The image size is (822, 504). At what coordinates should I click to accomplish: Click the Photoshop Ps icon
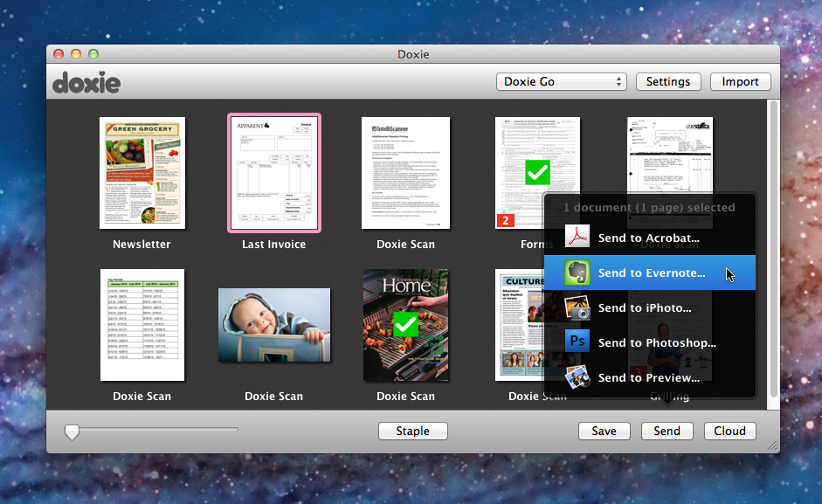click(x=577, y=342)
